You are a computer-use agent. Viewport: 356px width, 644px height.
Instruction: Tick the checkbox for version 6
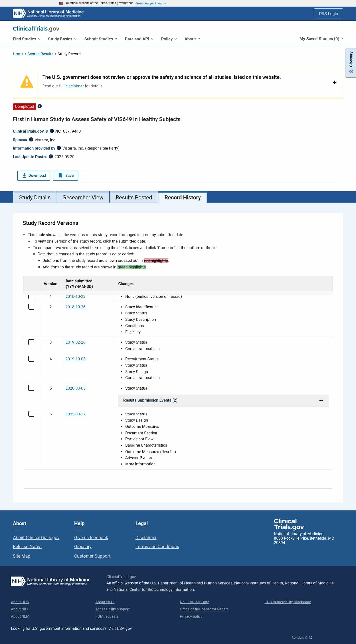tap(31, 414)
